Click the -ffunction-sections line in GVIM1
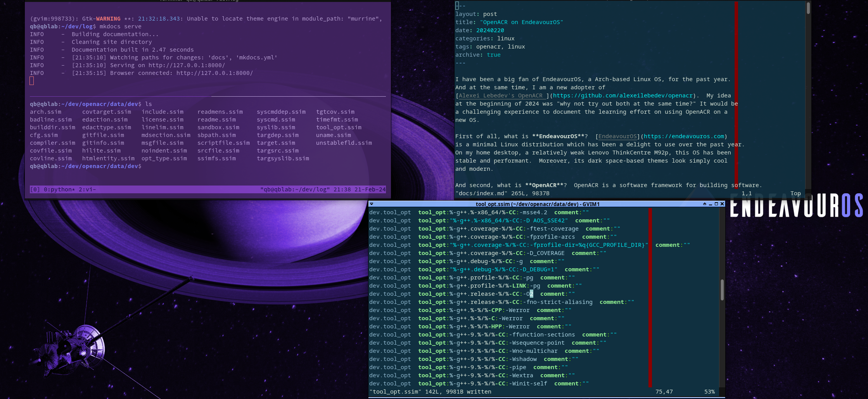 pos(493,335)
